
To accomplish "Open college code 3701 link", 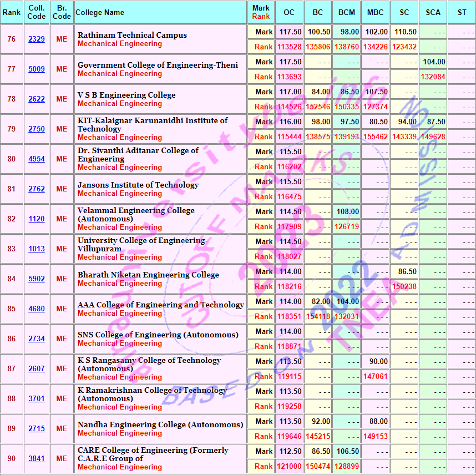I will 37,399.
